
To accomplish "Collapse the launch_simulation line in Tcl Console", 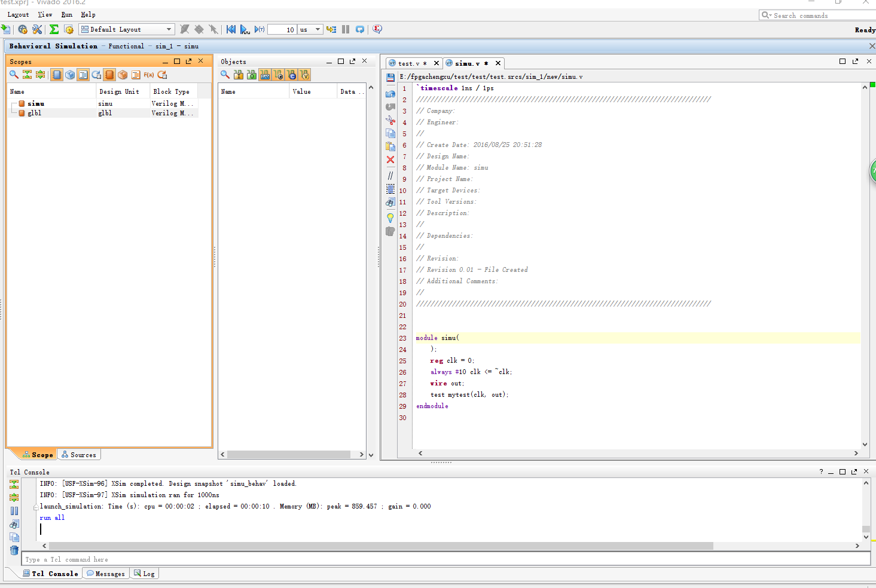I will [x=36, y=507].
